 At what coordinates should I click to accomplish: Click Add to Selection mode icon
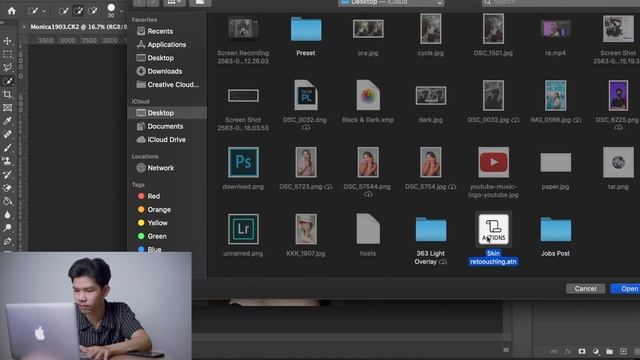(x=78, y=11)
